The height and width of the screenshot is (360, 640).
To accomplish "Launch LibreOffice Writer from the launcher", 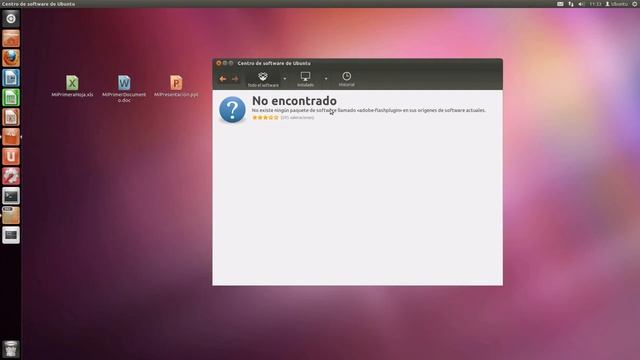I will pos(11,78).
